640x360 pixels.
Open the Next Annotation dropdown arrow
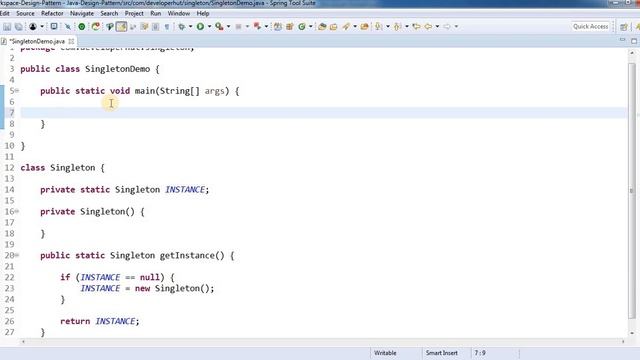(x=388, y=27)
